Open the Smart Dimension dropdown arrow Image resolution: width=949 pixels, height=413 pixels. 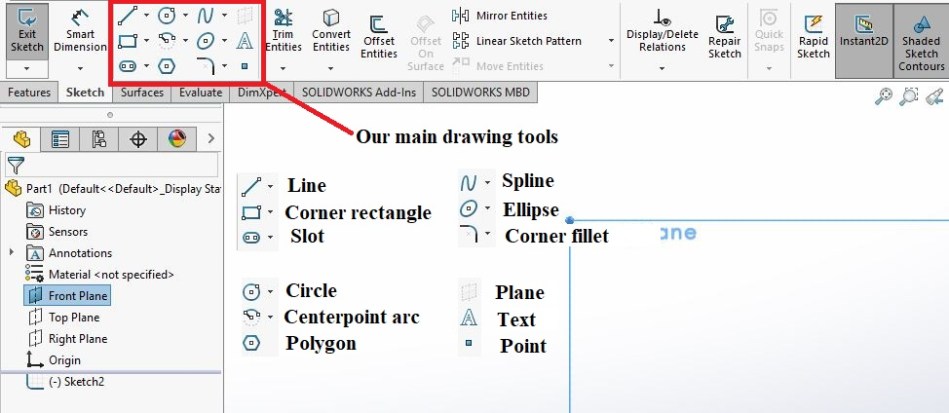[80, 68]
